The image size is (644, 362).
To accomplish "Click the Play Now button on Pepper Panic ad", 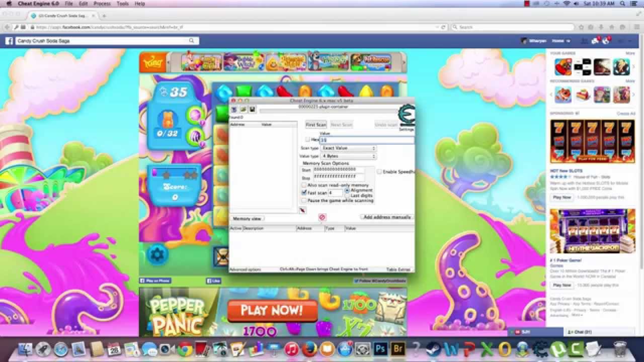I will [x=272, y=311].
